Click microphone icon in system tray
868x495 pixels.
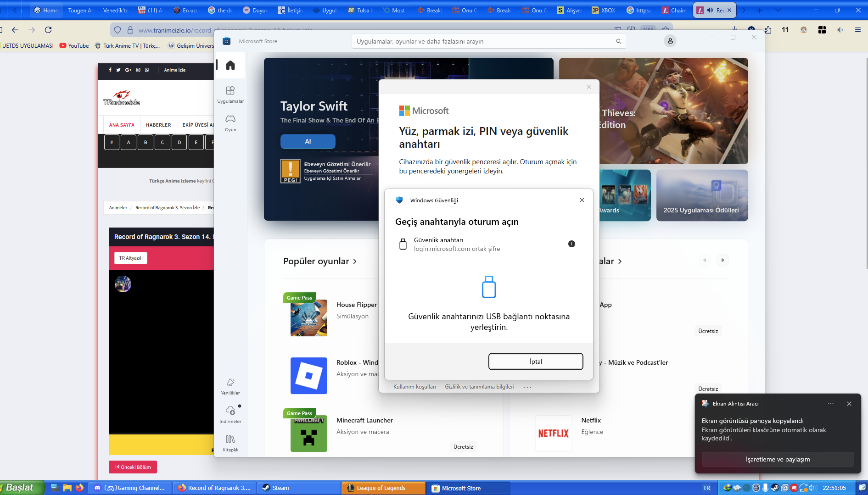pyautogui.click(x=765, y=488)
